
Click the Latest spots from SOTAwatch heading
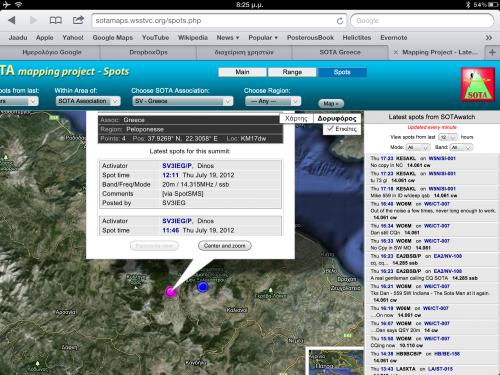432,117
